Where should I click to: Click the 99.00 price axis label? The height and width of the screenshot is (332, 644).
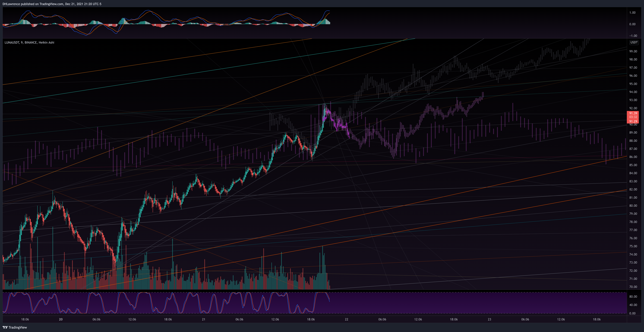(633, 51)
